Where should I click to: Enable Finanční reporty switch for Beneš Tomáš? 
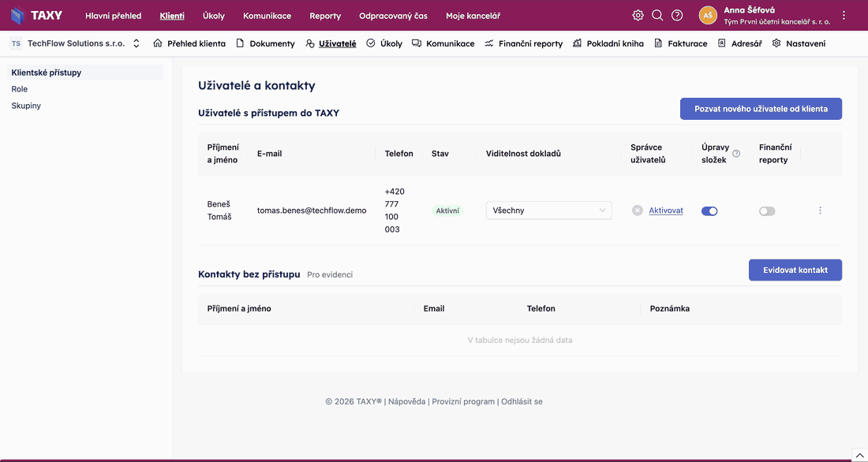click(767, 211)
